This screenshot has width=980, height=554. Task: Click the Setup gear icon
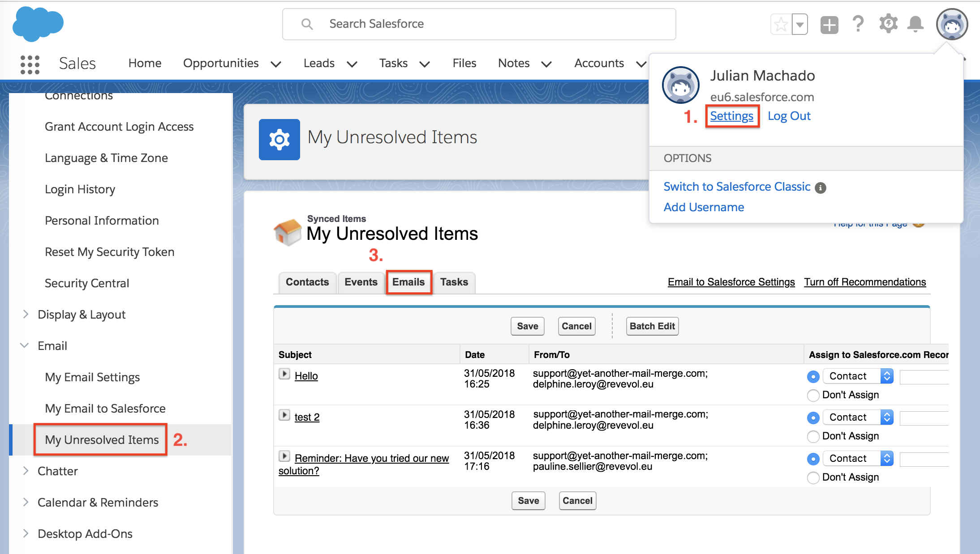[x=888, y=24]
